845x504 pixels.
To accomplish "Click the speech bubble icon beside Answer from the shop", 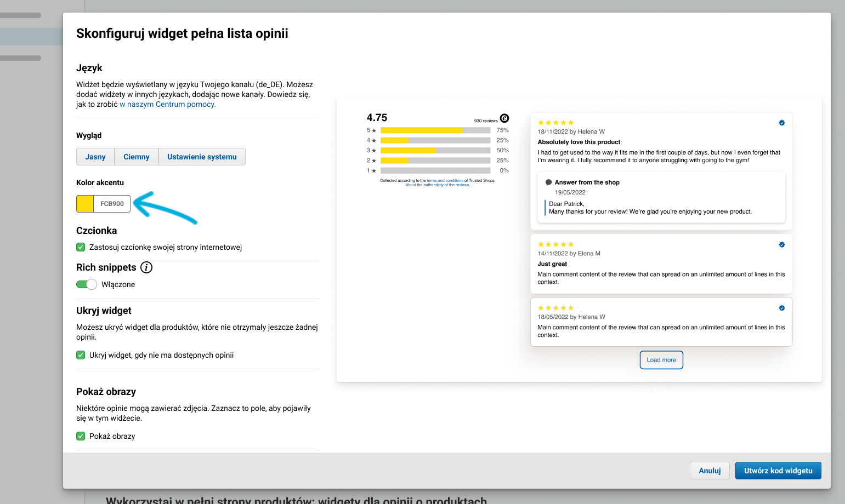I will point(548,182).
